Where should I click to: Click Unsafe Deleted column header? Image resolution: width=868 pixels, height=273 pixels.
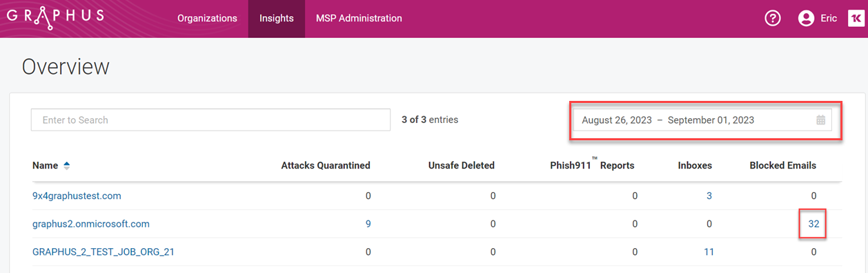462,165
